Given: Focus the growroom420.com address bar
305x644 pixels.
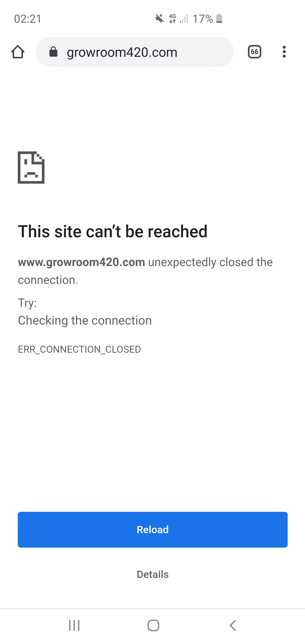Looking at the screenshot, I should pyautogui.click(x=134, y=52).
